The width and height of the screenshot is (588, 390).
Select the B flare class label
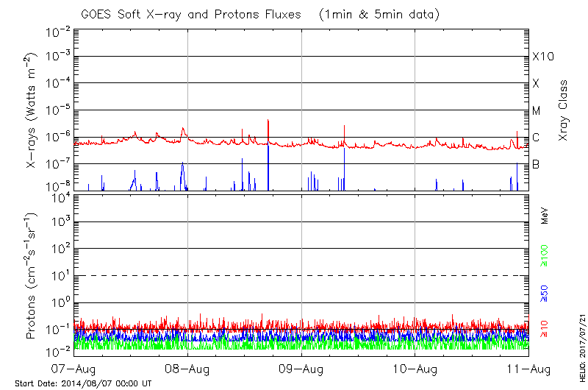536,164
